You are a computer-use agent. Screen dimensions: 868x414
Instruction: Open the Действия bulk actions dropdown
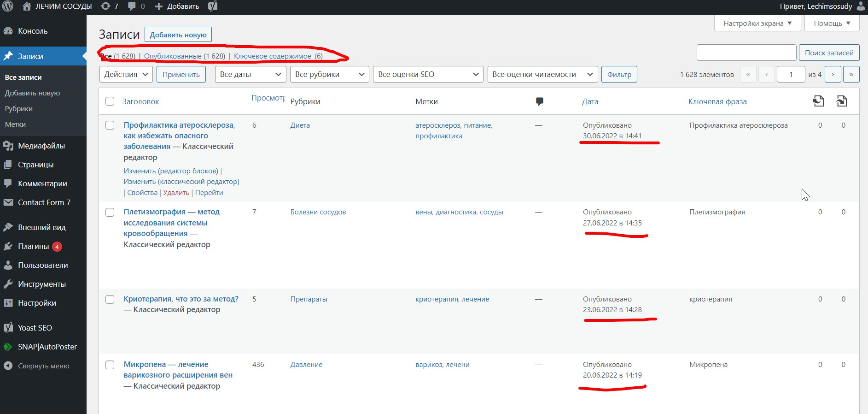[x=126, y=74]
